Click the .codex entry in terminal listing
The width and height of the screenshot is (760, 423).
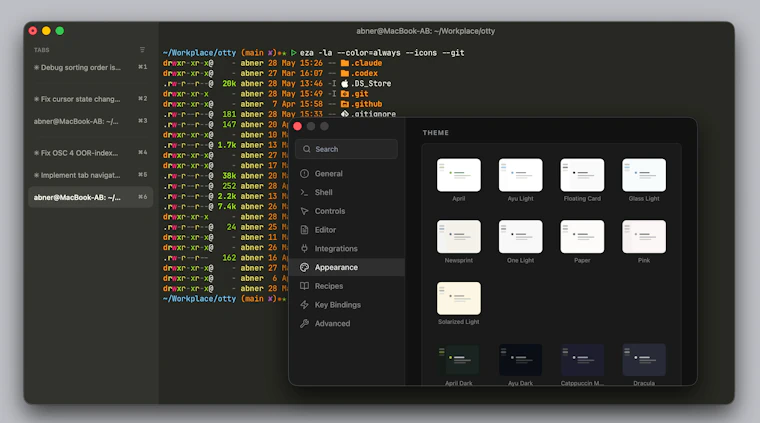click(364, 73)
